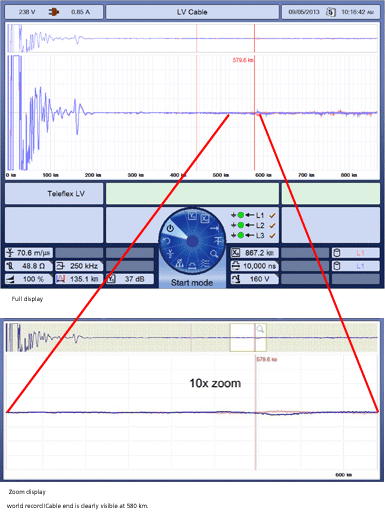Toggle the L1 phase checkmark
This screenshot has height=529, width=385.
pyautogui.click(x=272, y=215)
